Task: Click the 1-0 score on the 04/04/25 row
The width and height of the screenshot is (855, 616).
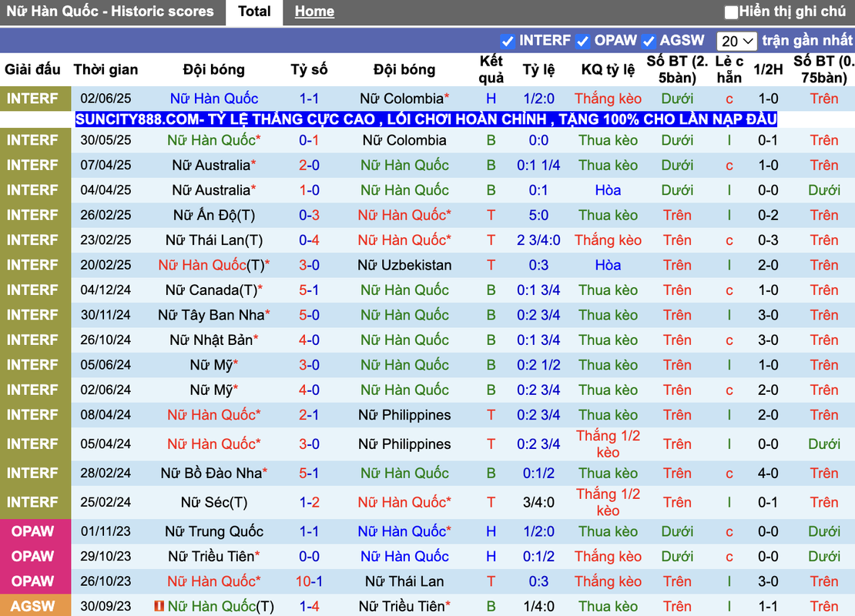Action: 309,190
